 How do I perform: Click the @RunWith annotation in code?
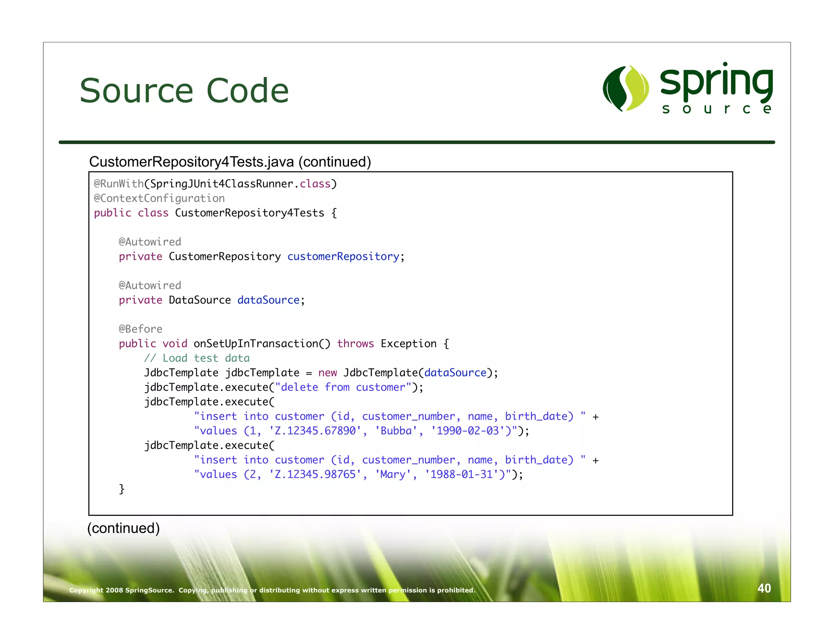[119, 184]
